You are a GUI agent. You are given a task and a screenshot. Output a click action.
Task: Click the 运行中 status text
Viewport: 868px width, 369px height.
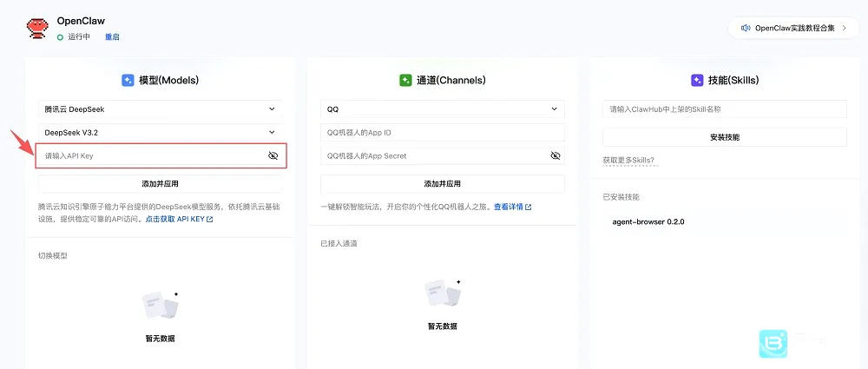(79, 37)
